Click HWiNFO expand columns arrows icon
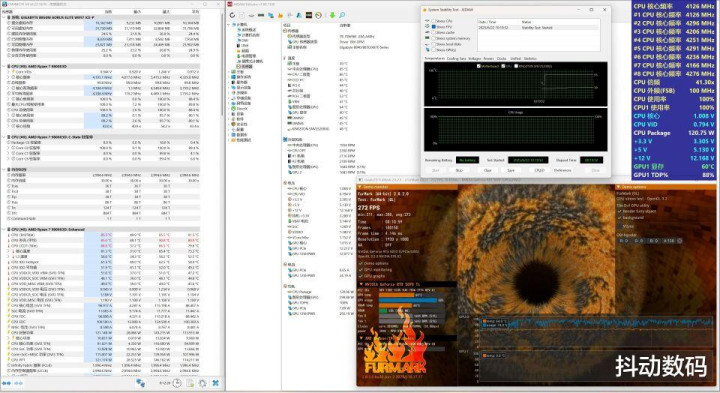720x393 pixels. coord(6,383)
